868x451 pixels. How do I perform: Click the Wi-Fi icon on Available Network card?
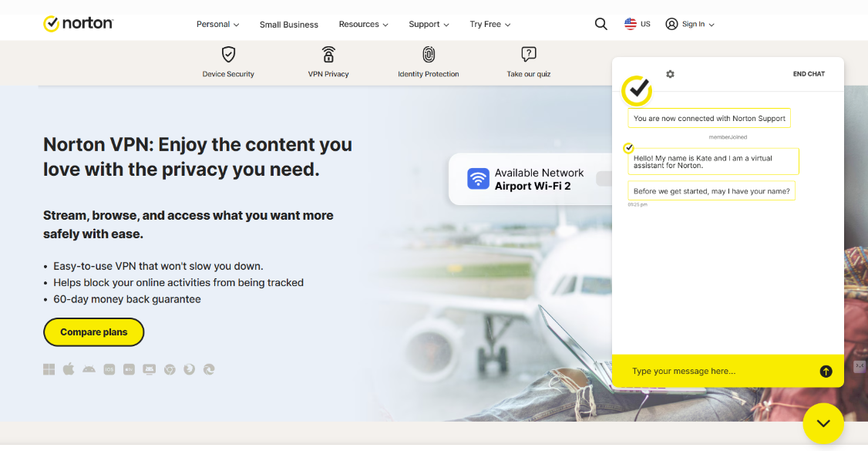478,179
